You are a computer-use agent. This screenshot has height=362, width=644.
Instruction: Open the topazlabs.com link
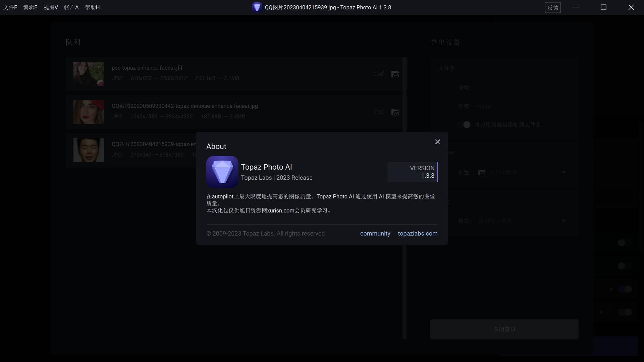[418, 234]
